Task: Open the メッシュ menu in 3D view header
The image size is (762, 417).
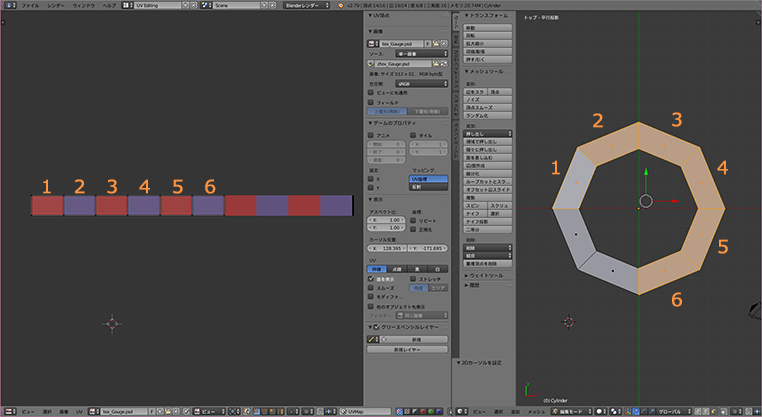Action: (x=536, y=412)
